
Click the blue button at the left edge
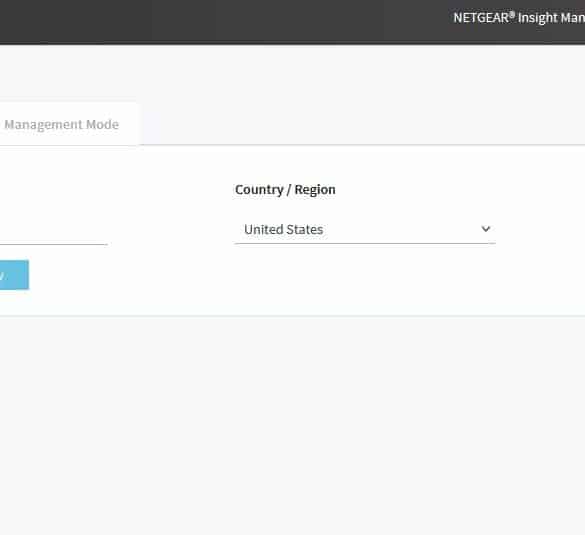[x=14, y=275]
